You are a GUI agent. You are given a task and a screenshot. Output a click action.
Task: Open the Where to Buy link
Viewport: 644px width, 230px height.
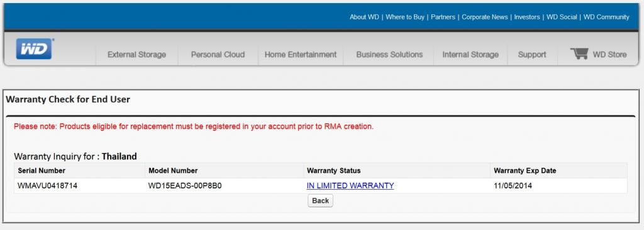[405, 17]
